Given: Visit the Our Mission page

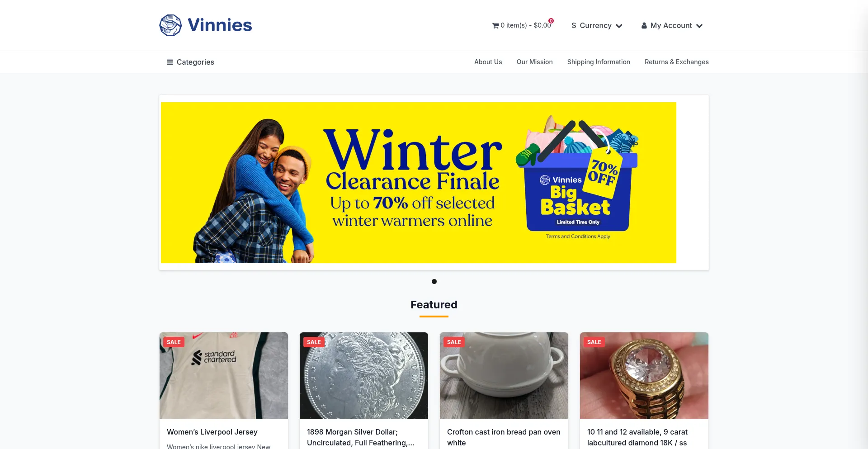Looking at the screenshot, I should [535, 62].
